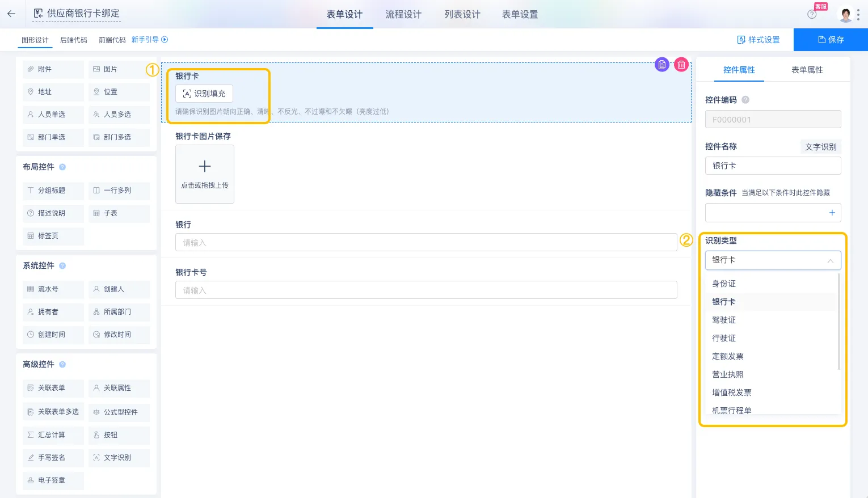Select the 手写签名 control

tap(53, 458)
